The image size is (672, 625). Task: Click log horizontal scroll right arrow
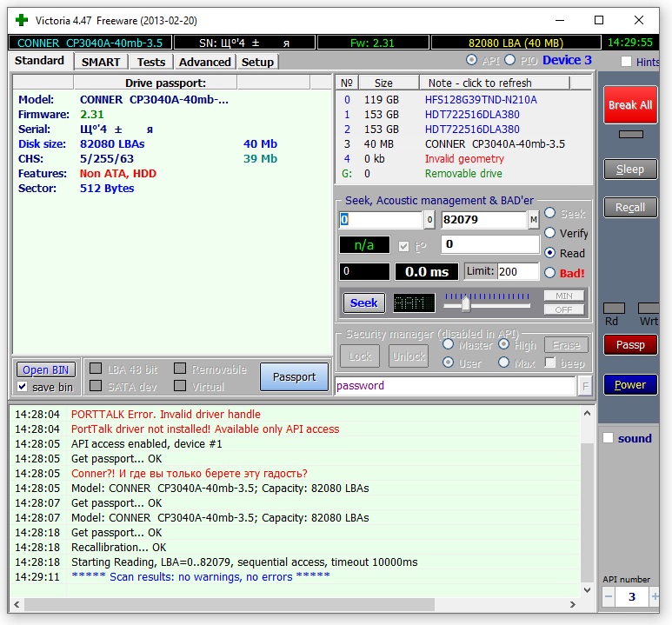[573, 604]
